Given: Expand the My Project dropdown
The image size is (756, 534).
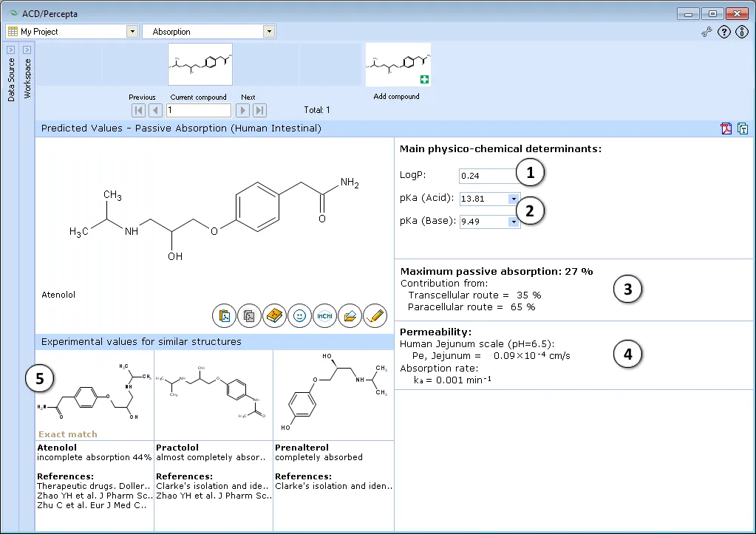Looking at the screenshot, I should pos(132,32).
